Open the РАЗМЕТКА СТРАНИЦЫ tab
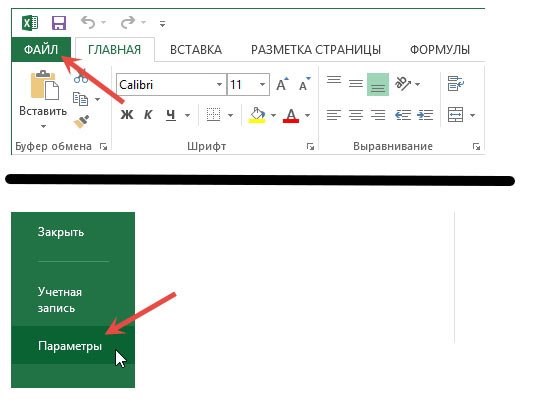 (316, 50)
